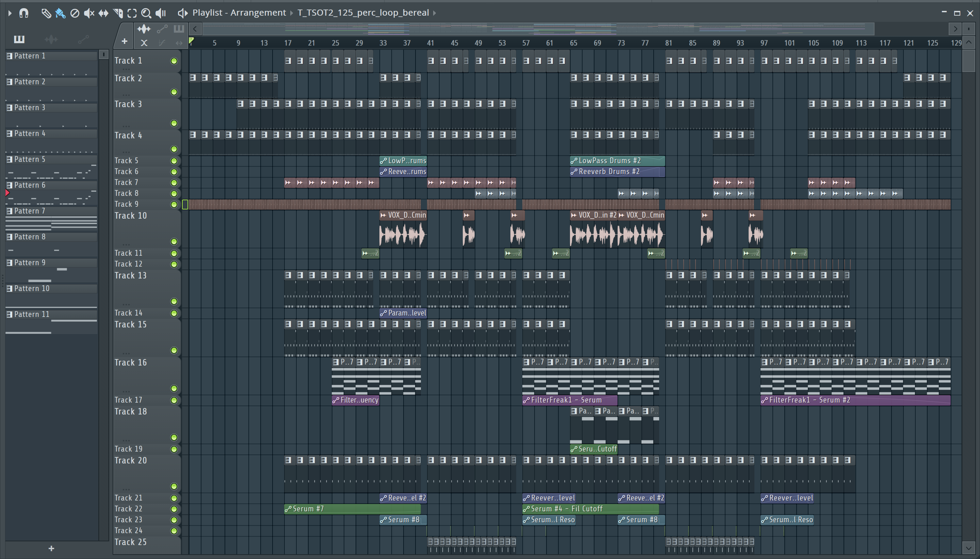Open Reeverb Drums #2 clip menu
This screenshot has height=559, width=980.
pyautogui.click(x=574, y=172)
